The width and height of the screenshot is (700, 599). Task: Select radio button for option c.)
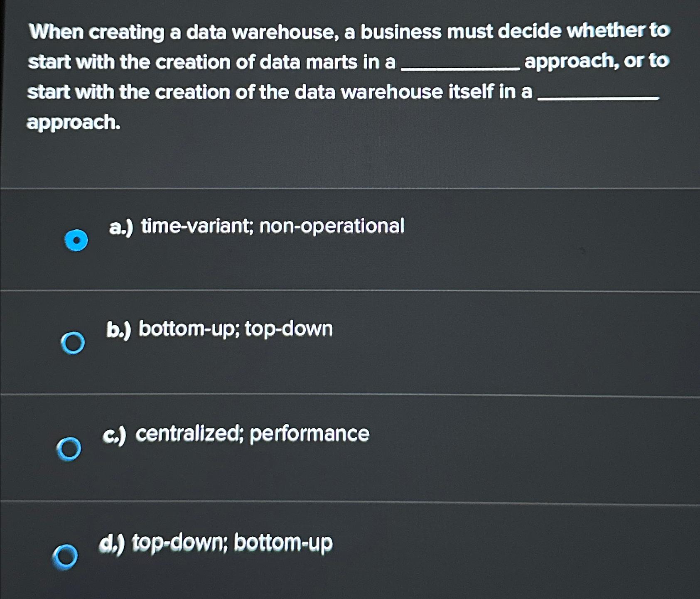coord(71,449)
